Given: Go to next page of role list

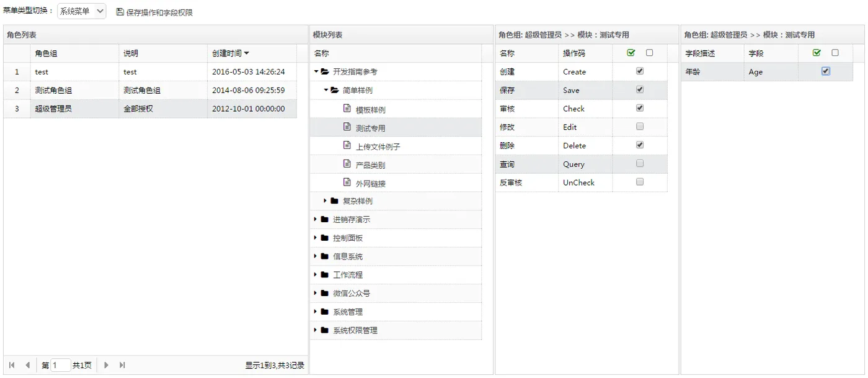Looking at the screenshot, I should [106, 366].
